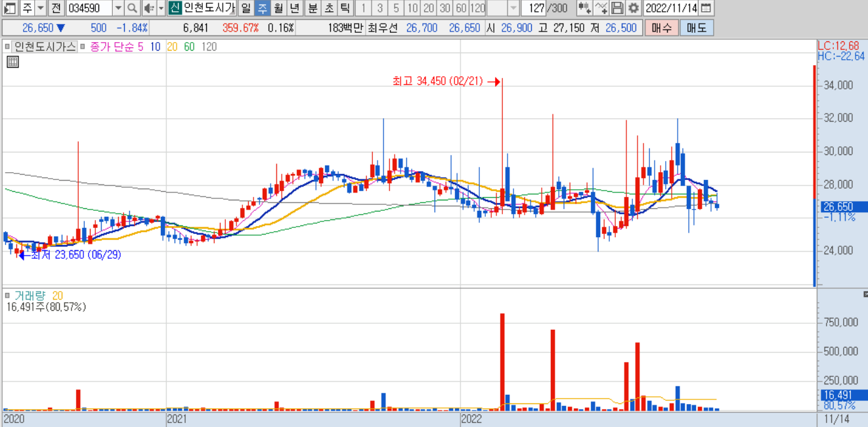Open the chart settings gear icon
Viewport: 868px width, 427px height.
(x=633, y=8)
